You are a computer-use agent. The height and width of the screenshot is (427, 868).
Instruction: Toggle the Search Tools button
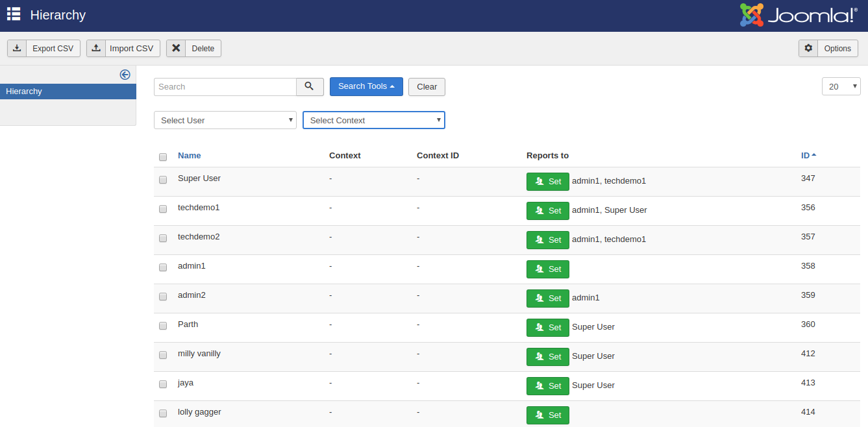(366, 86)
